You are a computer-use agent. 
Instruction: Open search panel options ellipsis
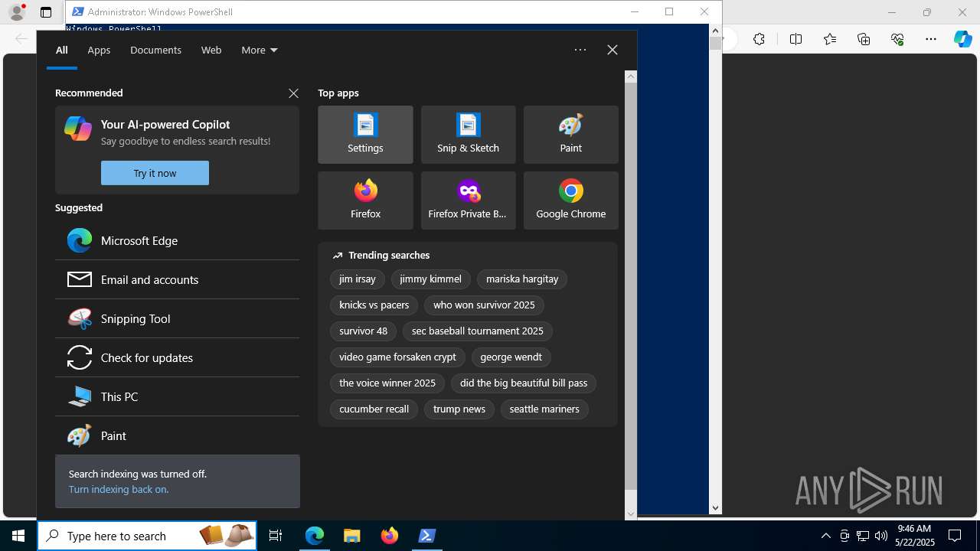580,50
